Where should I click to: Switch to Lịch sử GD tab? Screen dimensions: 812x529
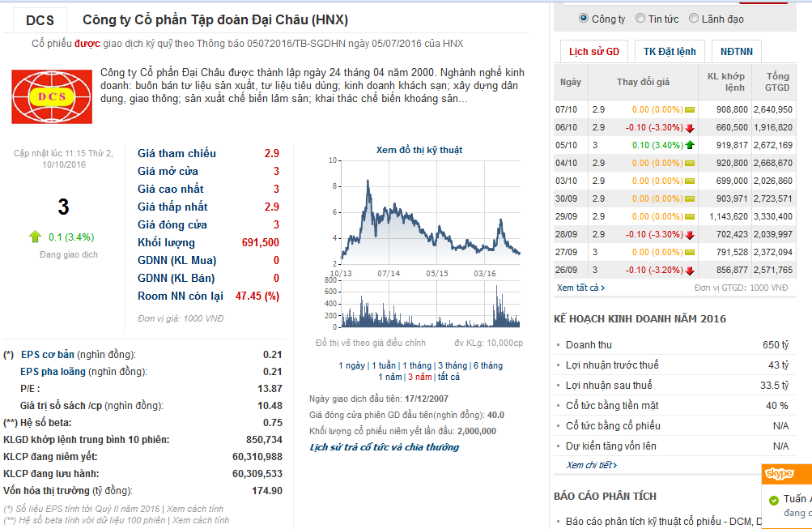point(594,51)
